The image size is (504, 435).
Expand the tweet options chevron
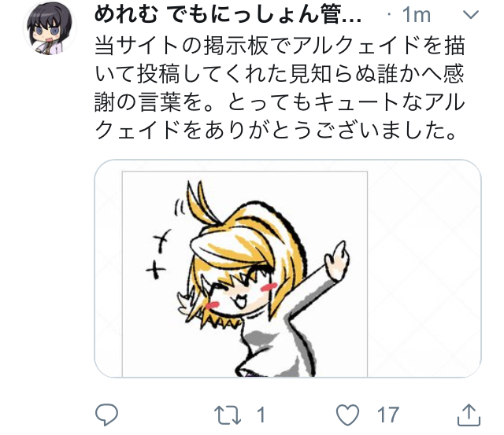click(471, 14)
